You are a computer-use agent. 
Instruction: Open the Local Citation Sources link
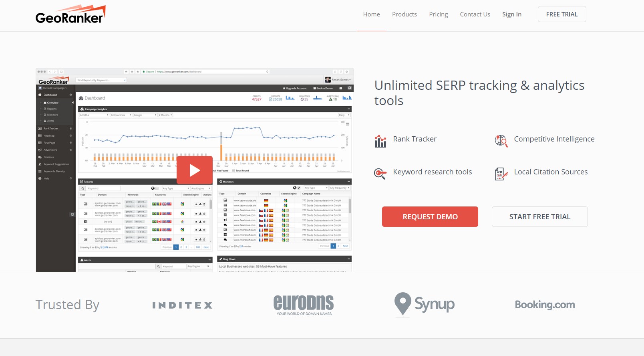click(551, 172)
